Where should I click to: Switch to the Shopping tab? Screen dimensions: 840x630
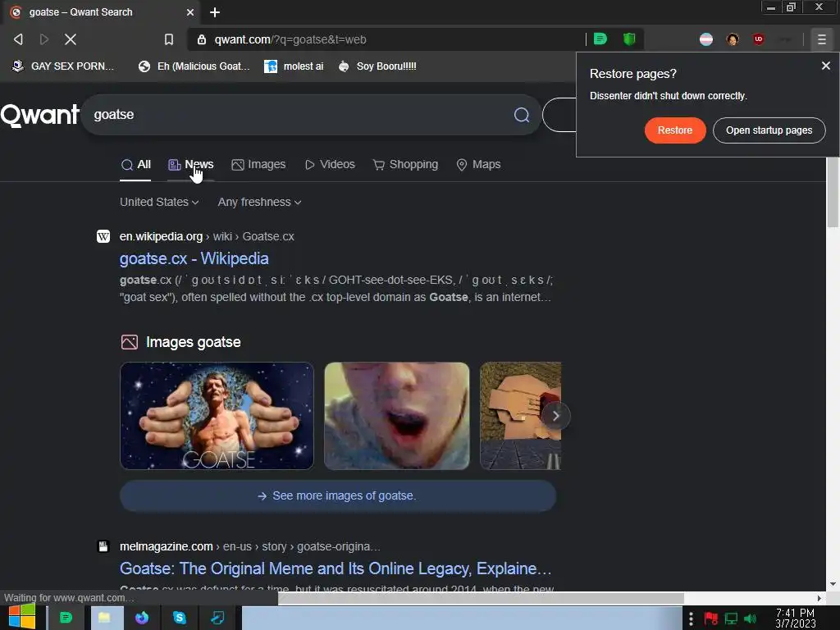[x=405, y=164]
